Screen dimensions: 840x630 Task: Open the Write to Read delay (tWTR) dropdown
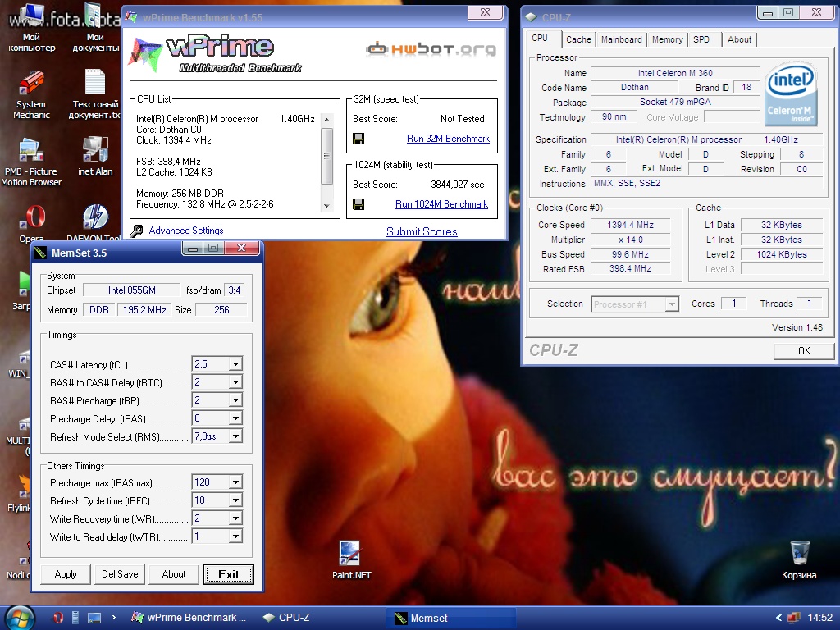[235, 536]
